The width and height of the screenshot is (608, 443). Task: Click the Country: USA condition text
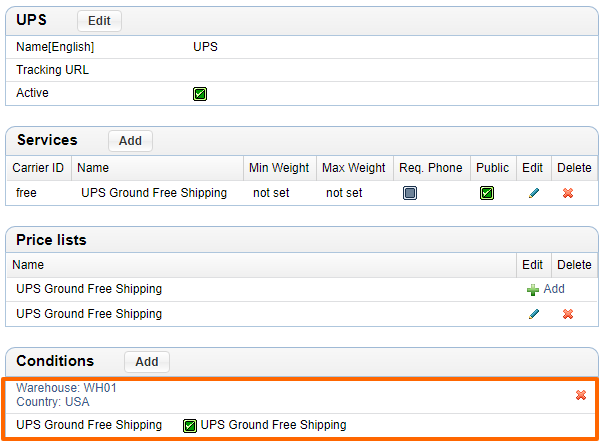tap(52, 401)
